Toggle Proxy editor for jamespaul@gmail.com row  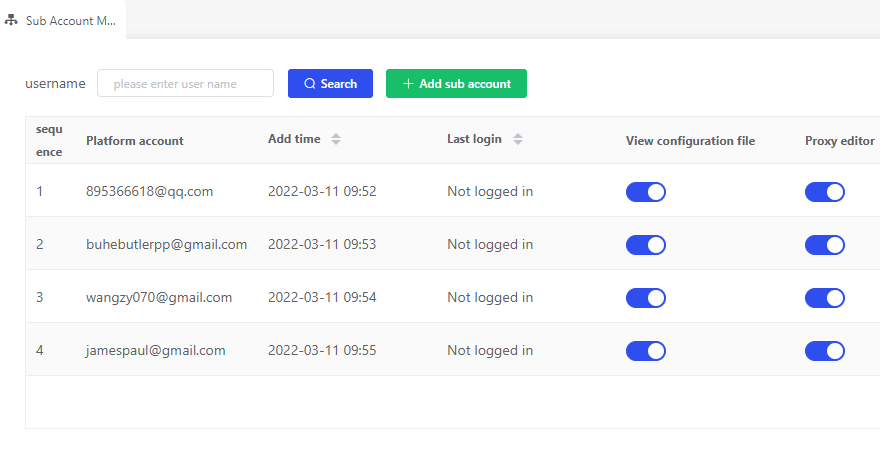point(824,351)
